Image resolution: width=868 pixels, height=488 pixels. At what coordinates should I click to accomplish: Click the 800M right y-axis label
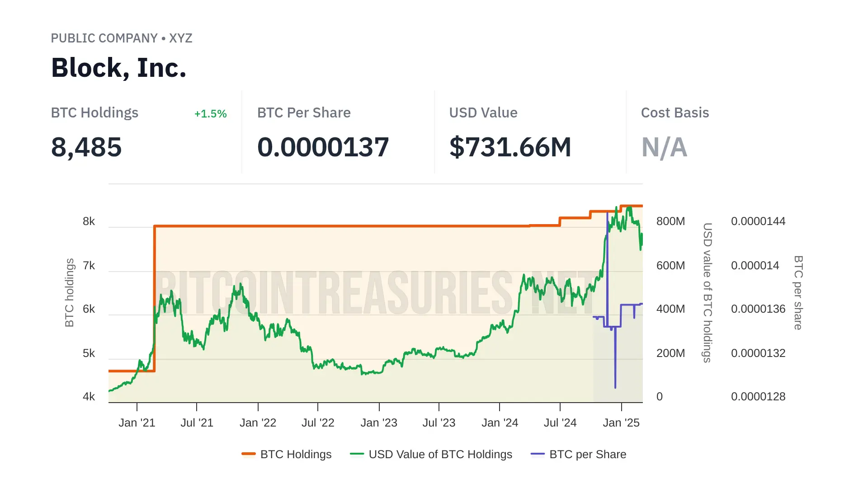point(670,221)
